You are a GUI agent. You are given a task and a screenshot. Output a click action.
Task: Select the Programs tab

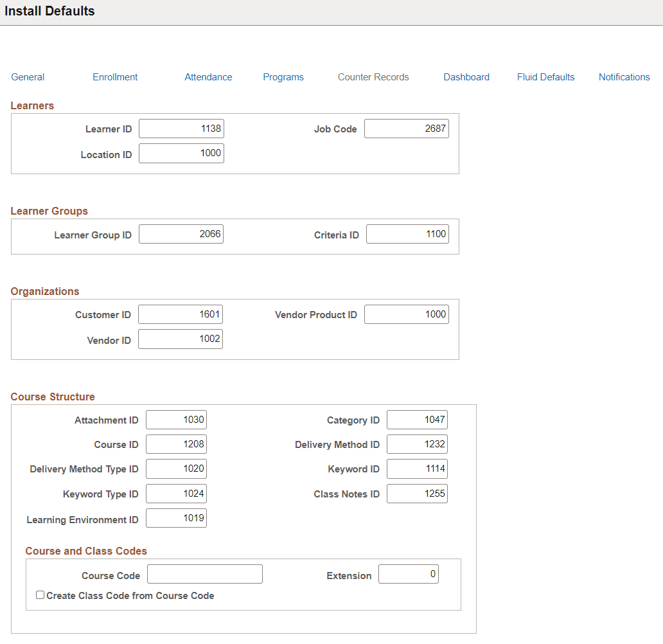tap(283, 76)
